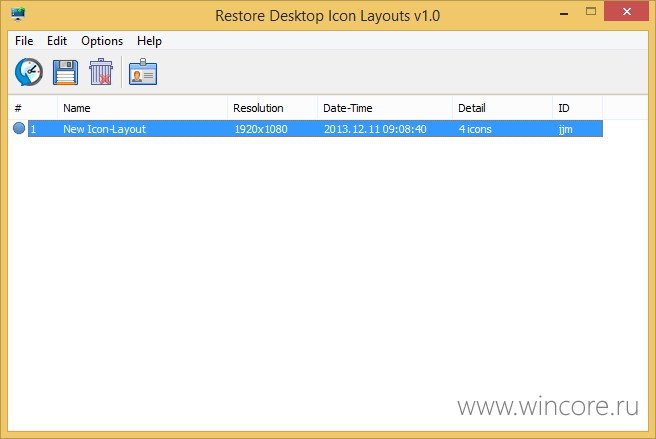Click the Delete trash can icon
Screen dimensions: 656x439
point(101,72)
